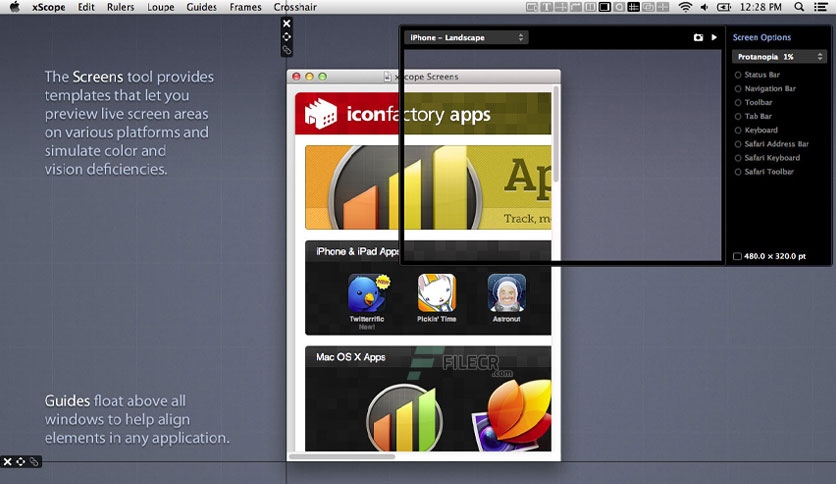The image size is (836, 484).
Task: Open Spotlight search magnifier
Action: (x=799, y=7)
